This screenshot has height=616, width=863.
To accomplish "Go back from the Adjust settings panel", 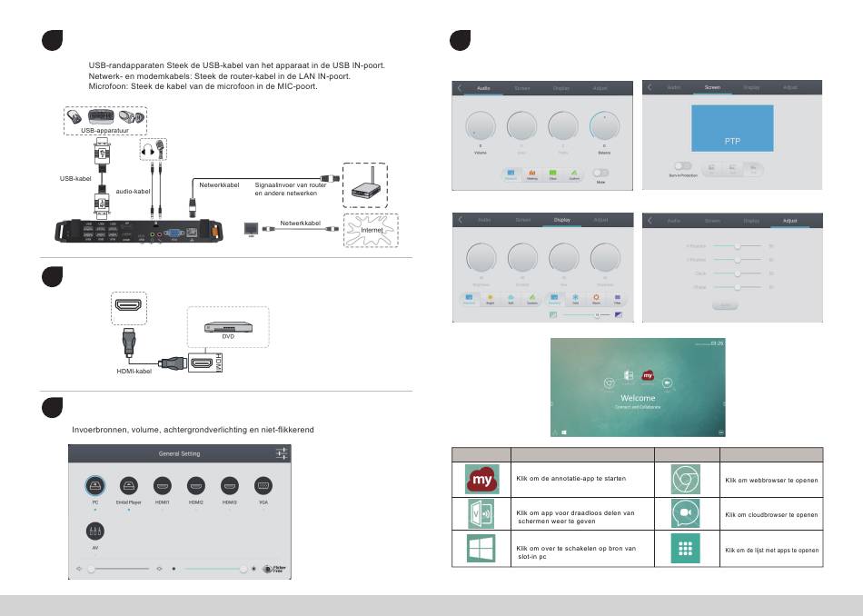I will point(650,221).
